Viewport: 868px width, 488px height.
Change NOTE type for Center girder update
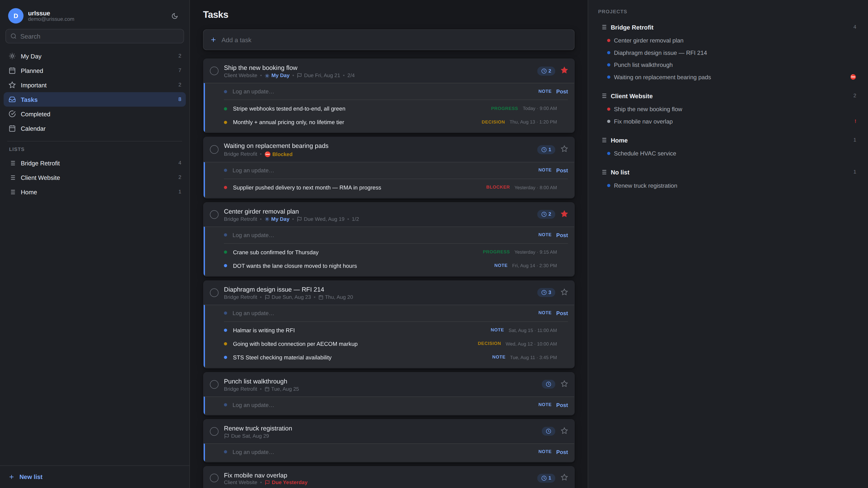coord(545,235)
